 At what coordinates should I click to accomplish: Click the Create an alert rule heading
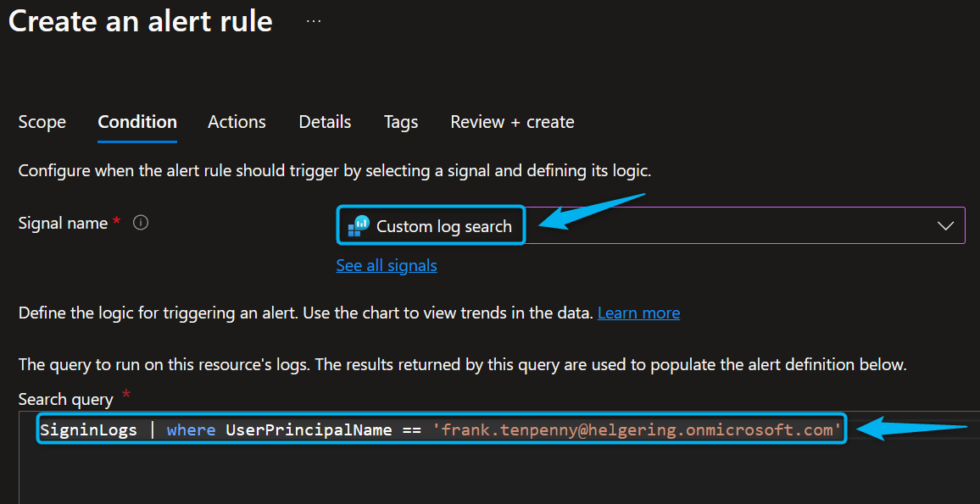point(141,21)
